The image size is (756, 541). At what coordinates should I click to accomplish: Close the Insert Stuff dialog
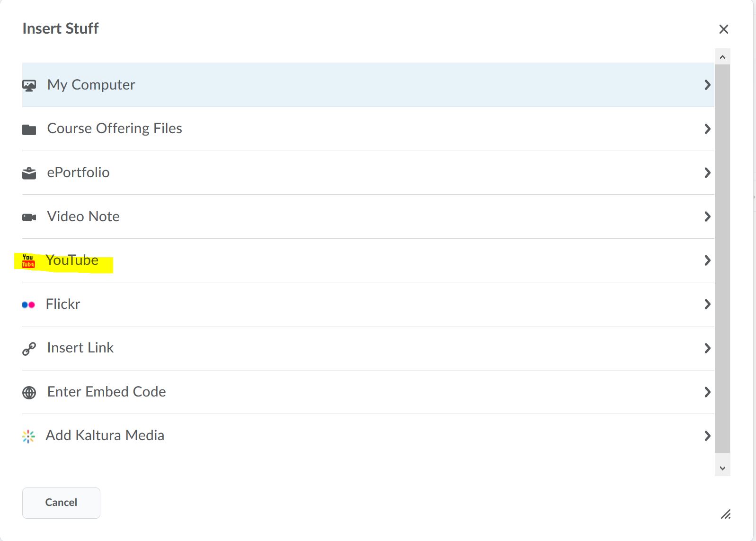(x=723, y=29)
